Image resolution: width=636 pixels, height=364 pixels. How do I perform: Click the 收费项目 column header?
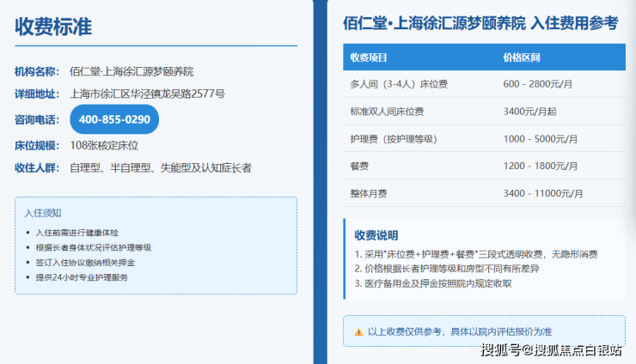(x=369, y=58)
